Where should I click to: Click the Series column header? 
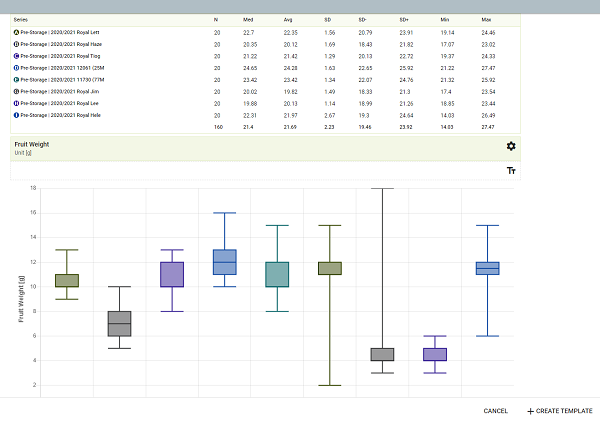21,19
